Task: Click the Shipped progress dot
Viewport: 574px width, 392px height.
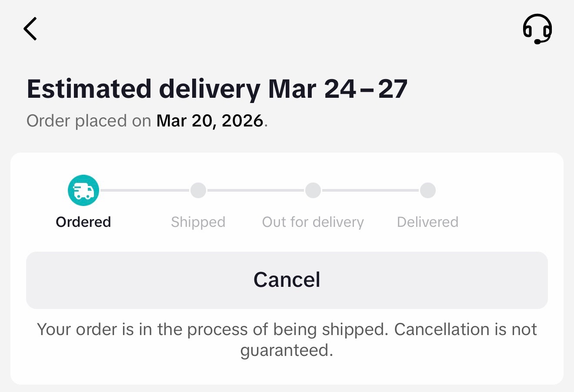Action: [x=198, y=190]
